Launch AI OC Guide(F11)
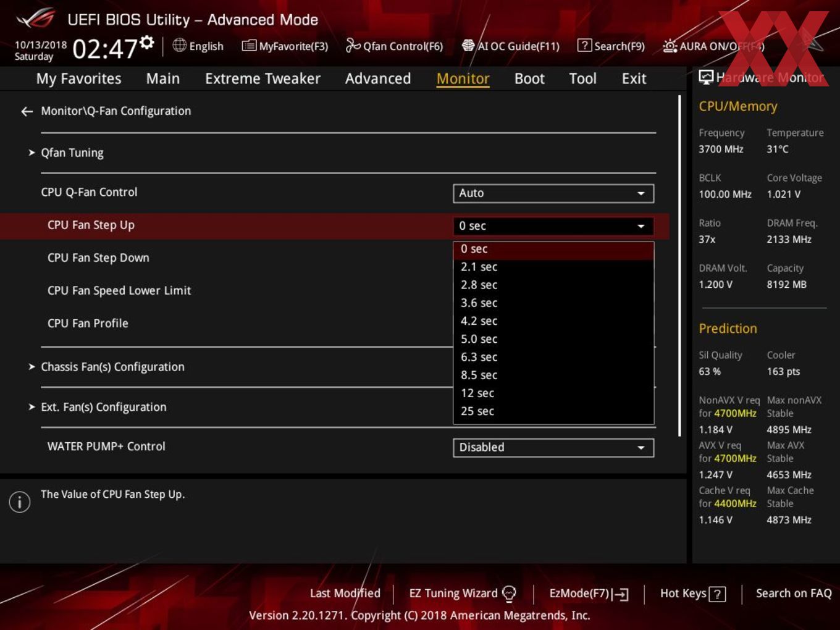840x630 pixels. click(x=510, y=46)
